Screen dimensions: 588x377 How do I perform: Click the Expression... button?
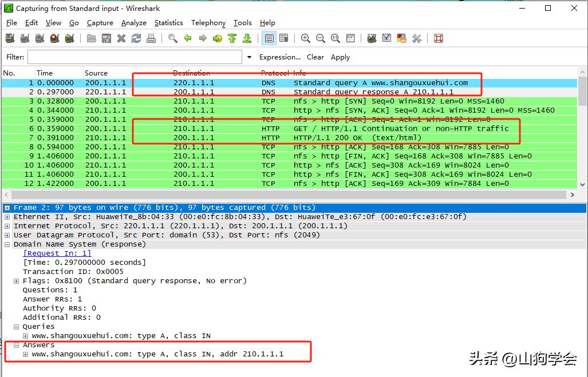point(279,57)
